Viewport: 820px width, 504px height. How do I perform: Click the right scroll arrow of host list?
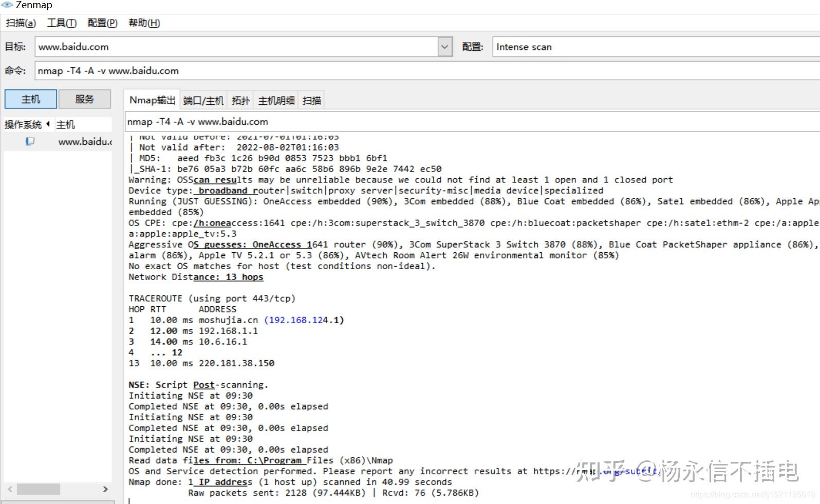pos(105,489)
